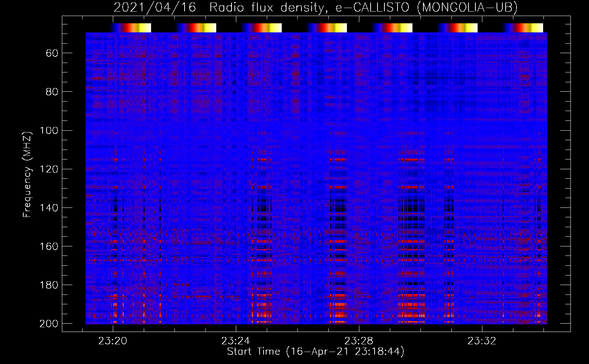Click the 180 MHz frequency tick label
The height and width of the screenshot is (364, 589).
tap(49, 285)
